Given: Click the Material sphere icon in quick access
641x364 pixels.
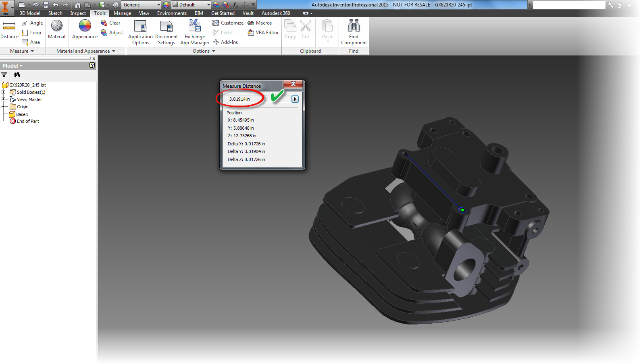Looking at the screenshot, I should (x=116, y=5).
